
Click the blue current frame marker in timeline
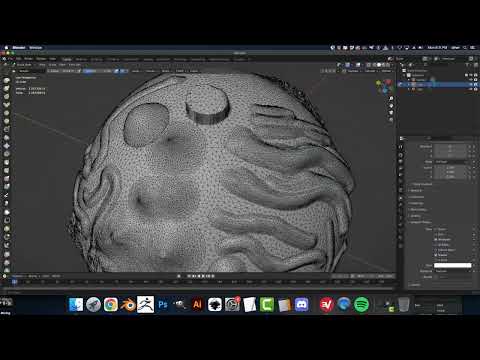tap(14, 282)
